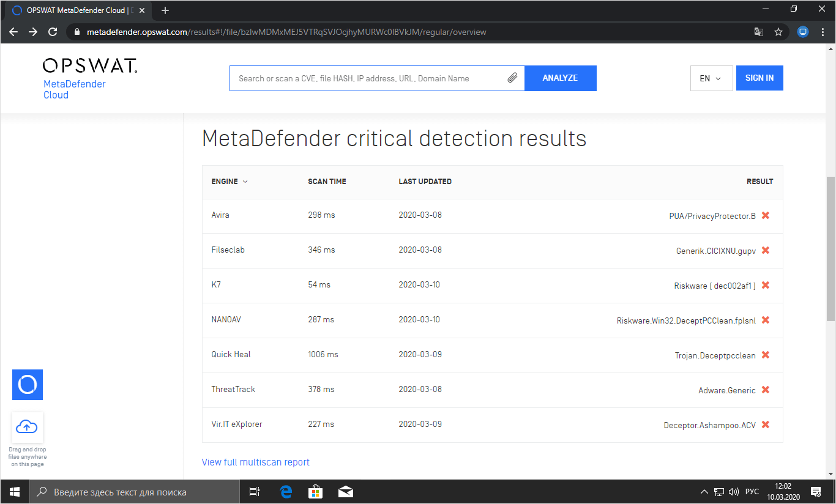Click the paperclip attach file icon
This screenshot has width=836, height=504.
(x=512, y=78)
